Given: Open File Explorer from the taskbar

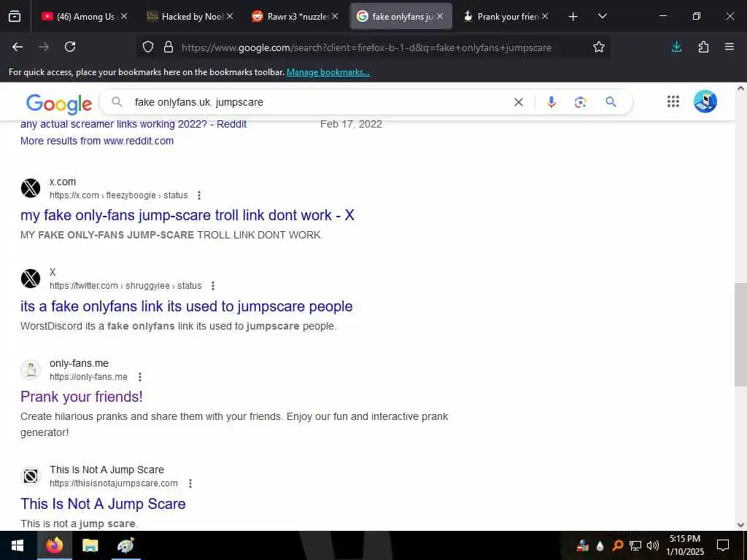Looking at the screenshot, I should point(90,545).
